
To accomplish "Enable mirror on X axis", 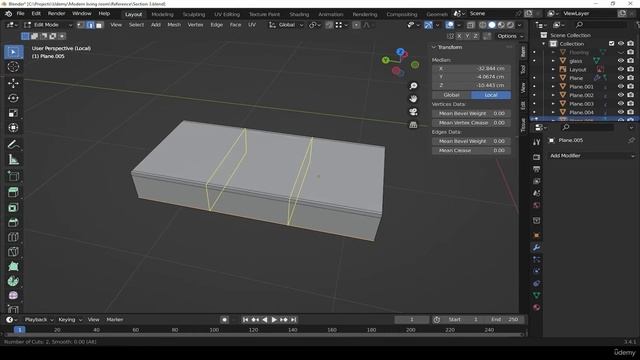I will coord(459,36).
